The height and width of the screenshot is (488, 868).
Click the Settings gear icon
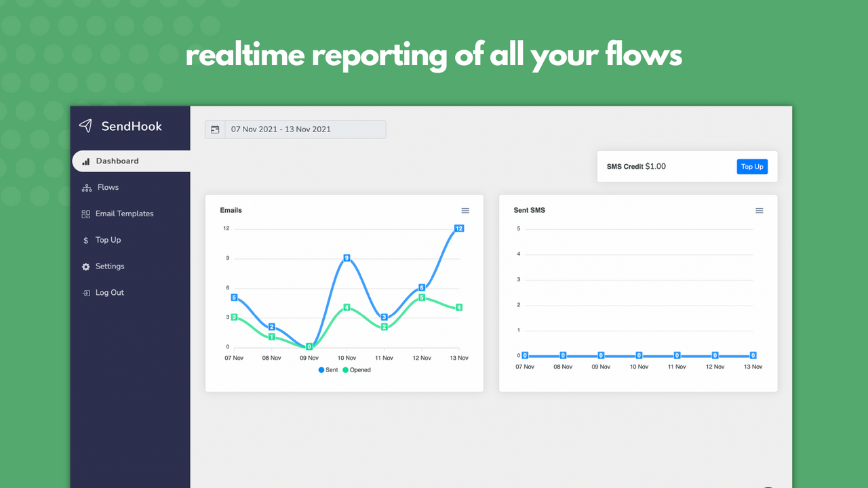85,267
